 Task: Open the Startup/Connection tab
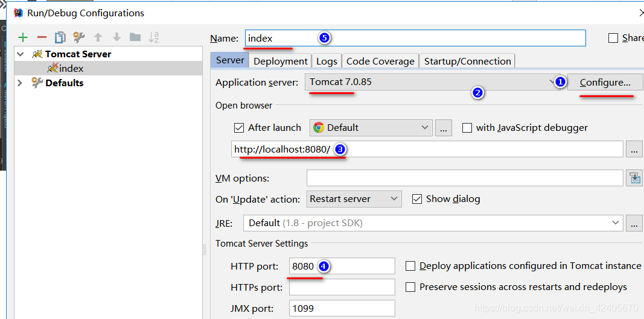(467, 61)
